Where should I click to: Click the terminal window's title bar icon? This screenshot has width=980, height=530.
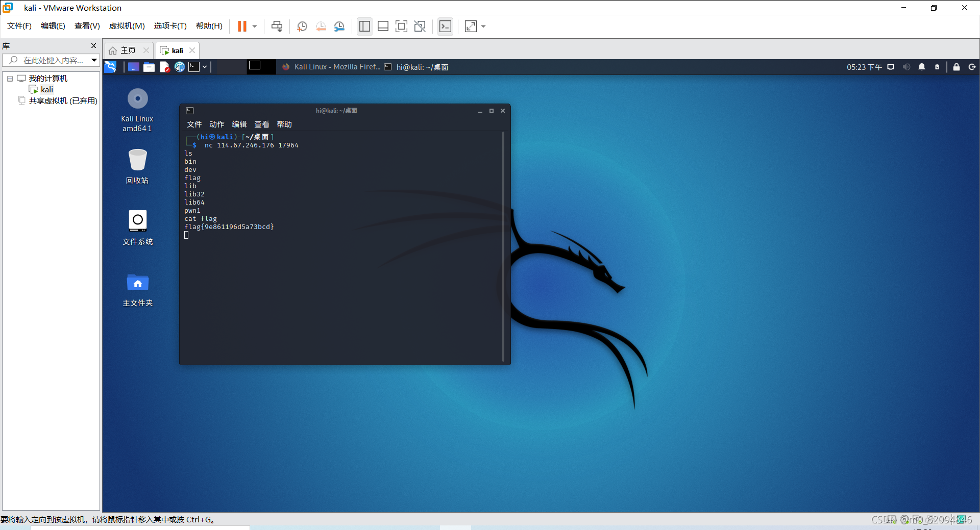coord(190,111)
